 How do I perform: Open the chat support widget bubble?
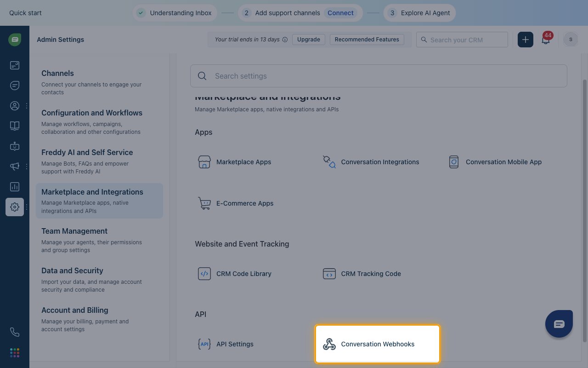click(559, 324)
